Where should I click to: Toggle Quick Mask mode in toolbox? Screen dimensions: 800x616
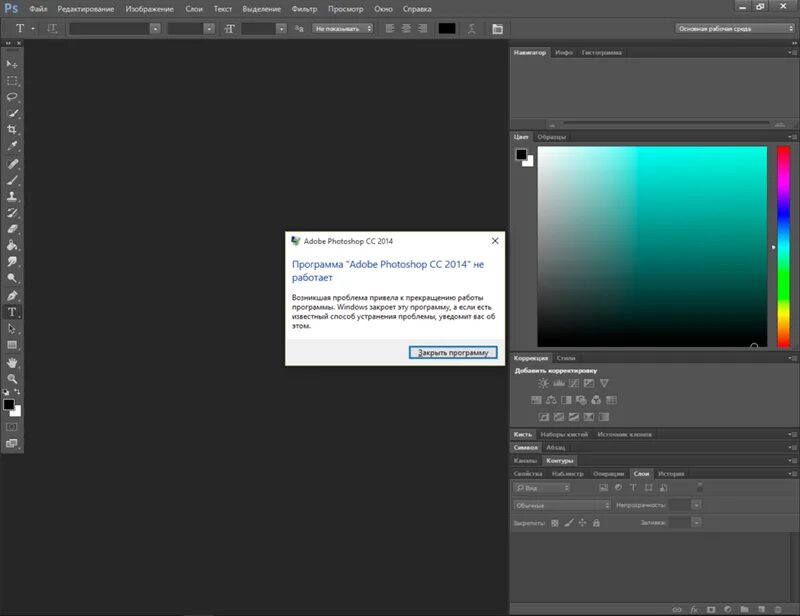(12, 427)
